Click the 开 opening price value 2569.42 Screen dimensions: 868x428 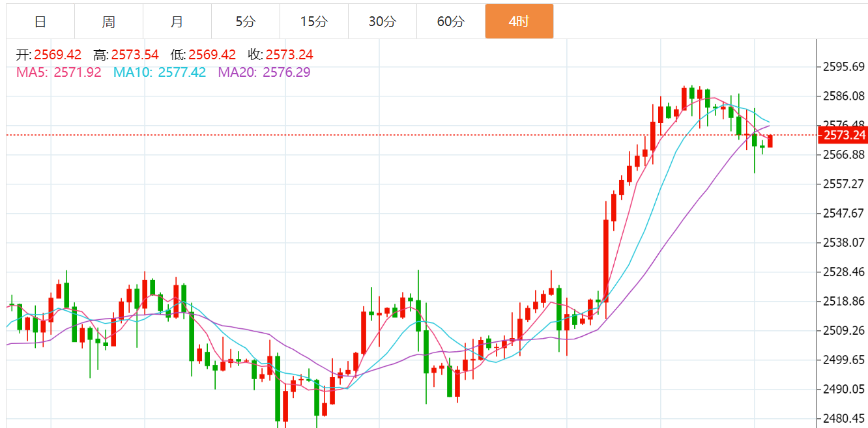(57, 55)
